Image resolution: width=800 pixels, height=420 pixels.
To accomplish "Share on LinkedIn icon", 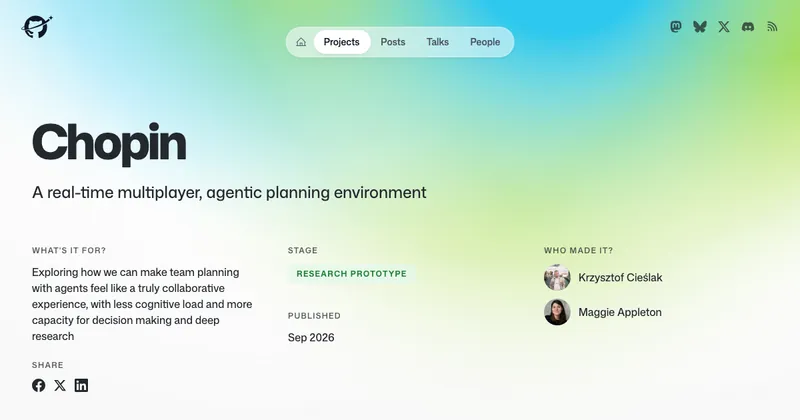I will pyautogui.click(x=81, y=385).
